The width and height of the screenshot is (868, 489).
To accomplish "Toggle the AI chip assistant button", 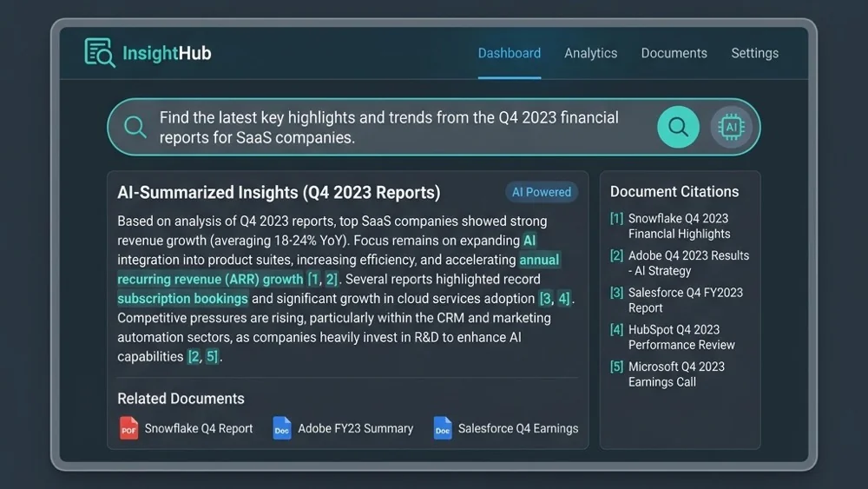I will (731, 127).
